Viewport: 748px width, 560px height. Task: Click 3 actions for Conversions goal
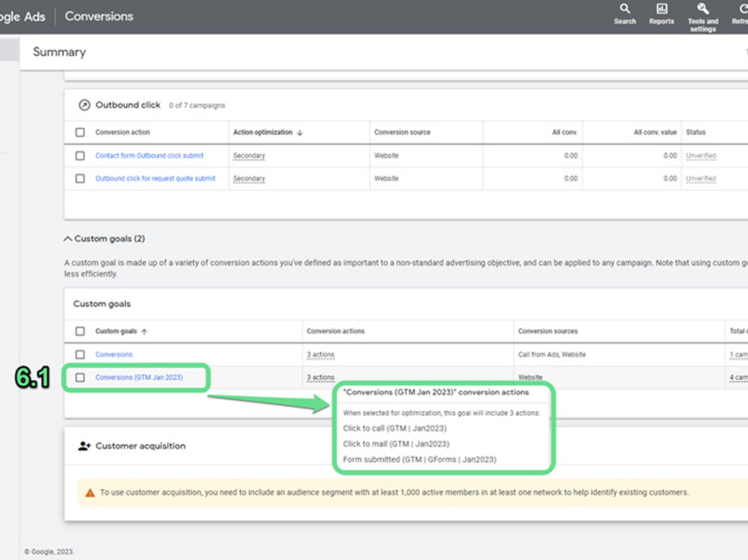tap(321, 354)
